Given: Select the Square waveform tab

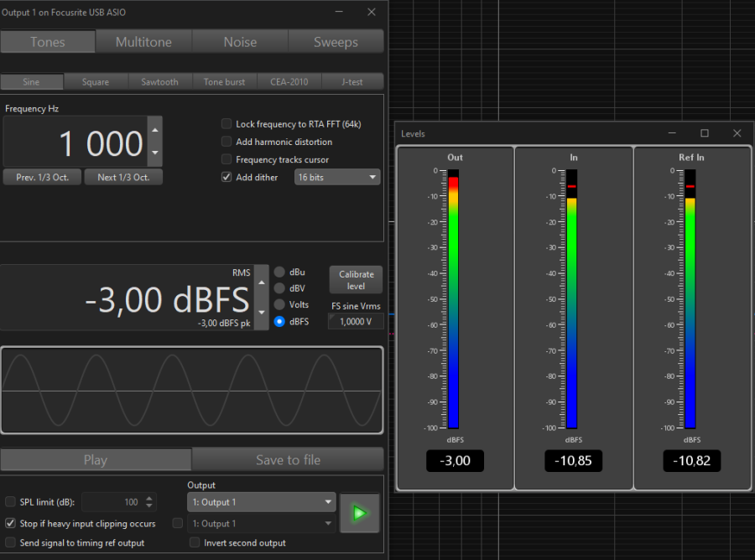Looking at the screenshot, I should 96,82.
